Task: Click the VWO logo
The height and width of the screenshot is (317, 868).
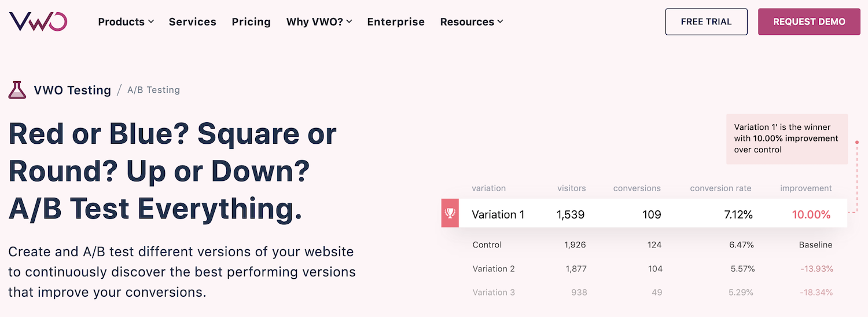Action: tap(38, 21)
